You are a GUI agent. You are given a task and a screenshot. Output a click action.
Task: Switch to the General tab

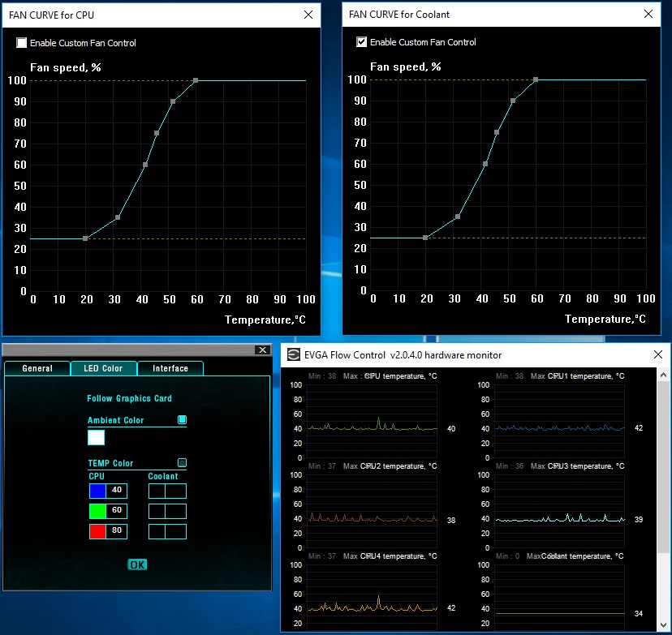click(37, 368)
